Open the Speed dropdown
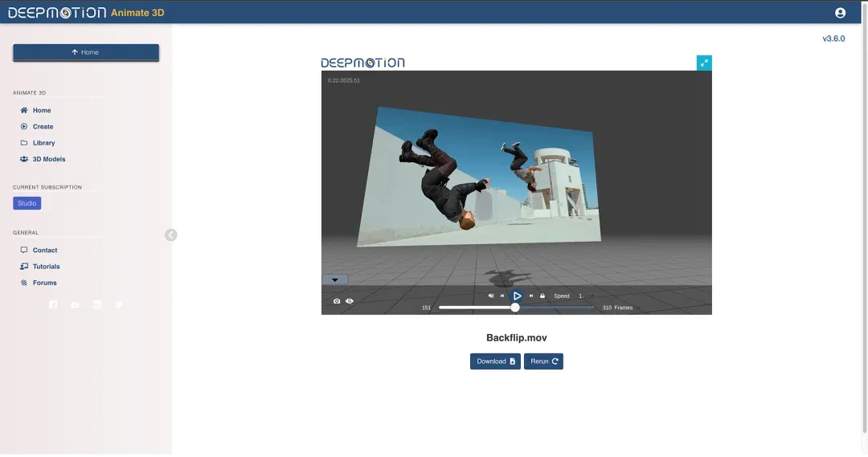 pos(586,296)
